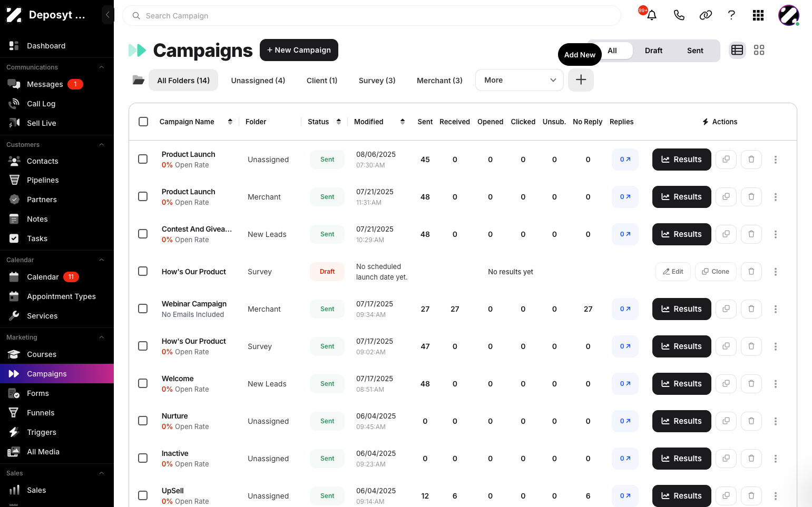Open the user profile avatar
The width and height of the screenshot is (812, 507).
(789, 15)
